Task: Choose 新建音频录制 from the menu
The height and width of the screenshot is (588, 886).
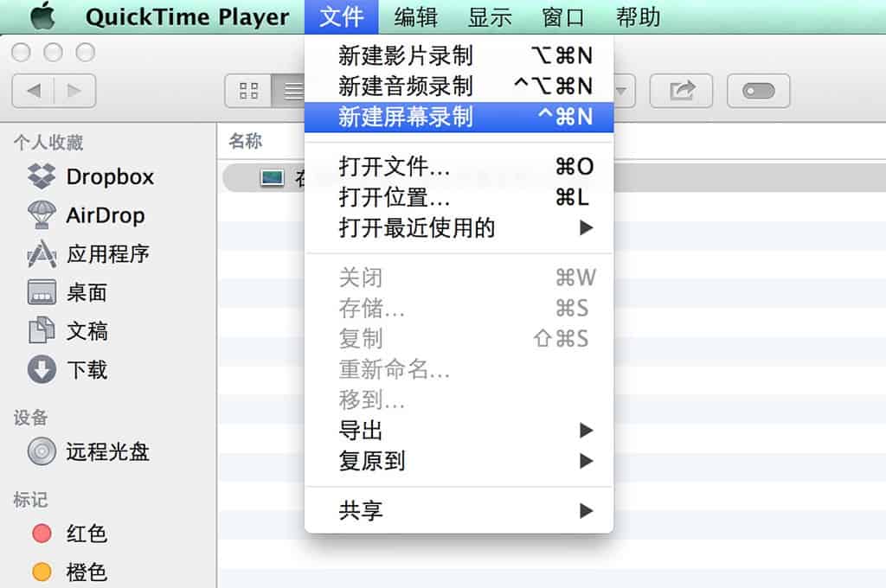Action: (x=459, y=86)
